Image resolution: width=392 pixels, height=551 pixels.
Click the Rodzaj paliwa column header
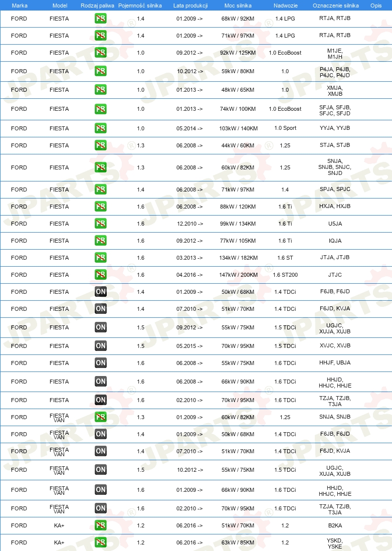point(97,6)
